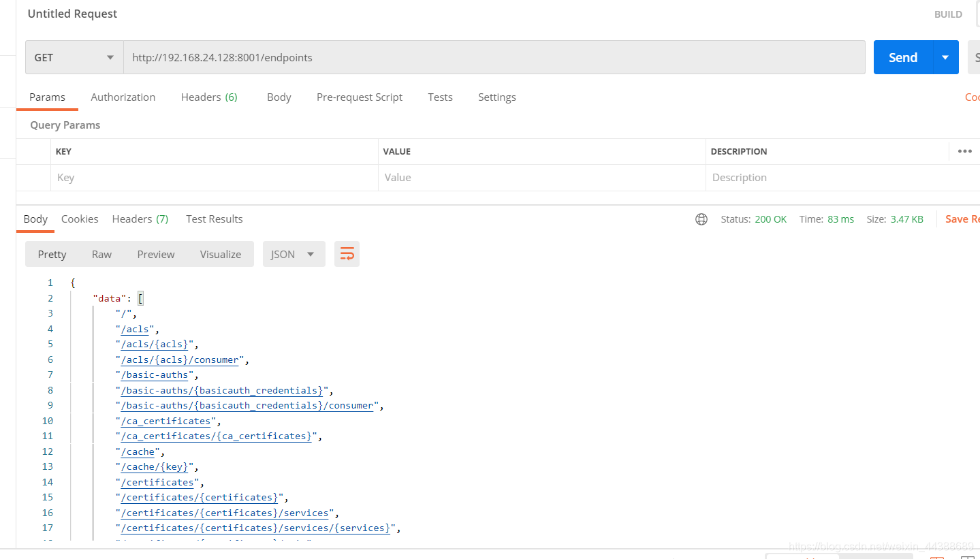The width and height of the screenshot is (980, 559).
Task: Click the Send button
Action: coord(903,57)
